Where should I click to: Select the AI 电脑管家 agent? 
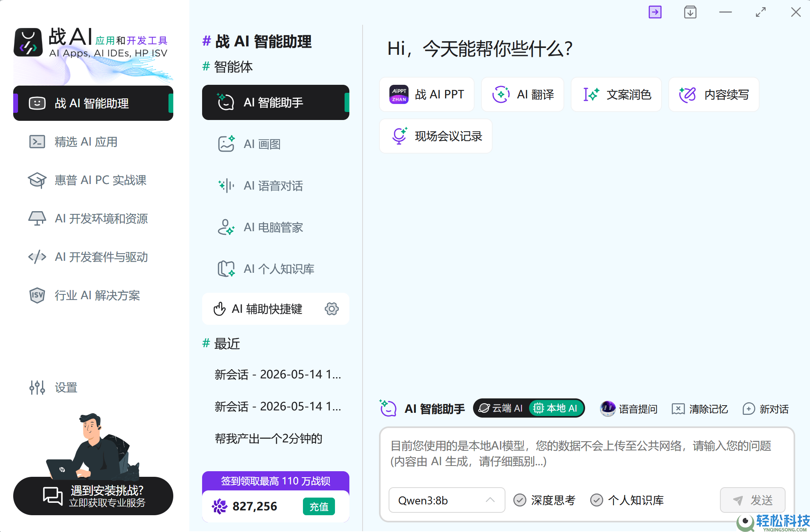(276, 227)
